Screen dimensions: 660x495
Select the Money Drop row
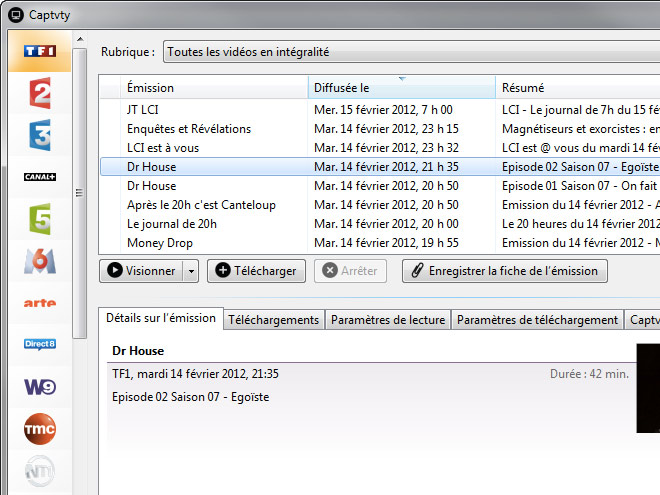[x=380, y=242]
